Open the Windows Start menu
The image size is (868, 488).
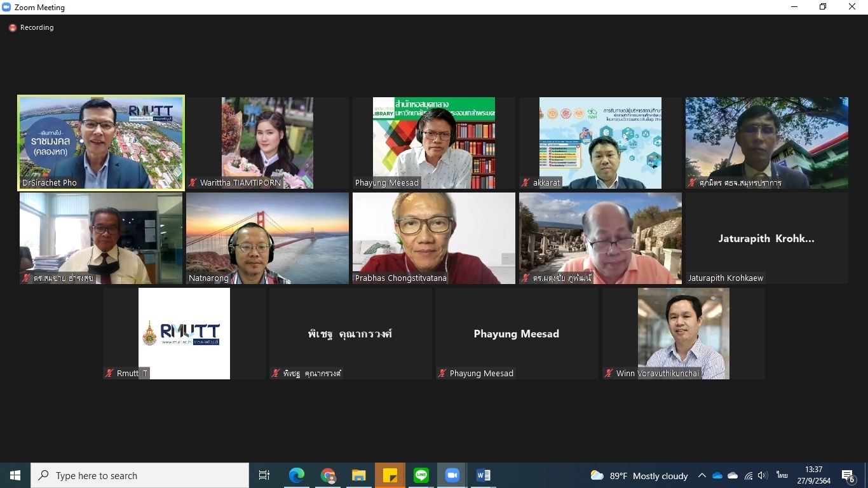(x=15, y=475)
